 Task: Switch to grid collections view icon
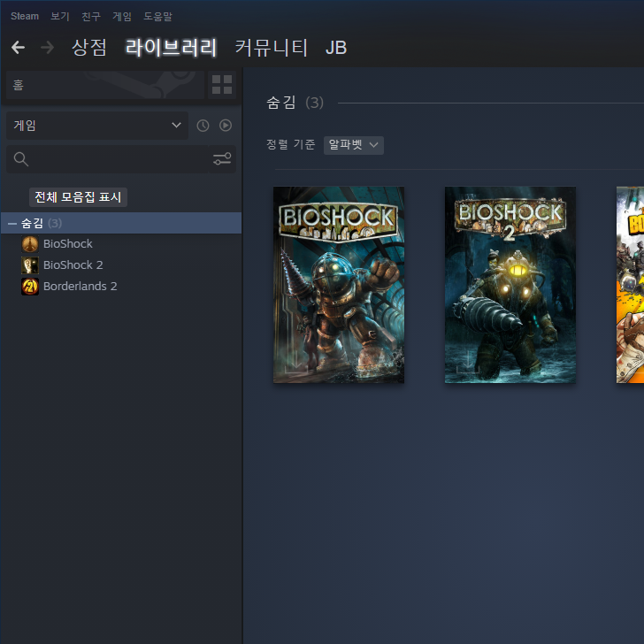[222, 85]
